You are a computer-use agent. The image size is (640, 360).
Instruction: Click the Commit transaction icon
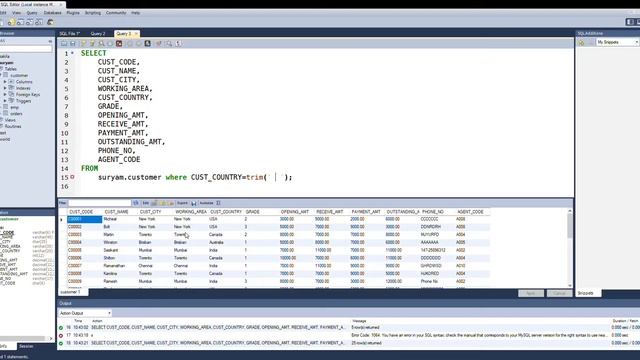(x=129, y=43)
